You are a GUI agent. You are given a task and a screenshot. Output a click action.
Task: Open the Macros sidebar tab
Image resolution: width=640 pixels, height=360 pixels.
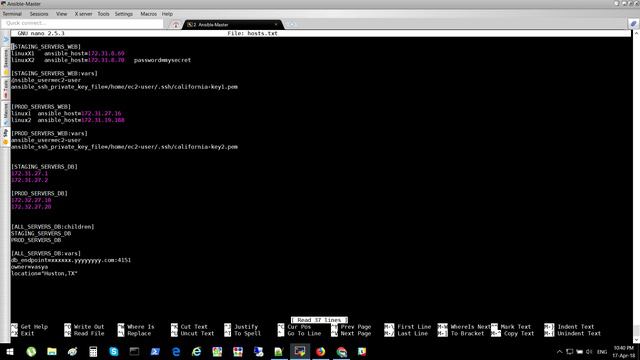click(x=6, y=113)
